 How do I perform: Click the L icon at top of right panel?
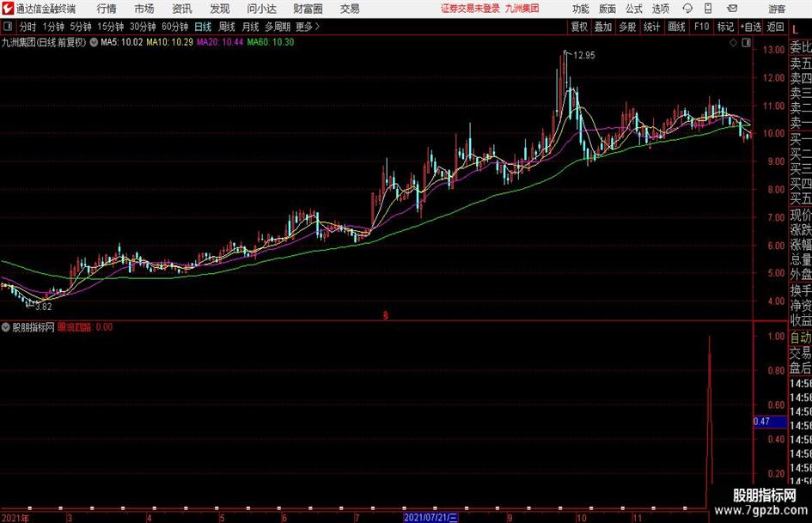(x=795, y=30)
